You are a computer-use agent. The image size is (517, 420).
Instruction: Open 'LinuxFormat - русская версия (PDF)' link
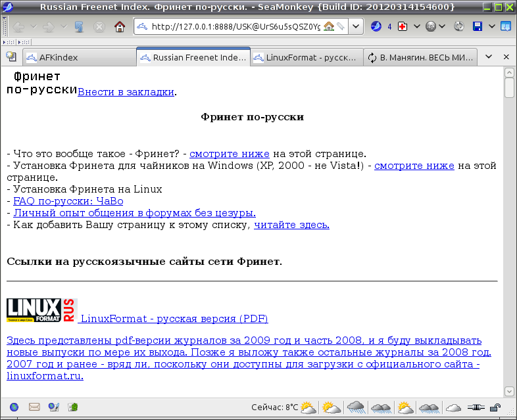(174, 319)
